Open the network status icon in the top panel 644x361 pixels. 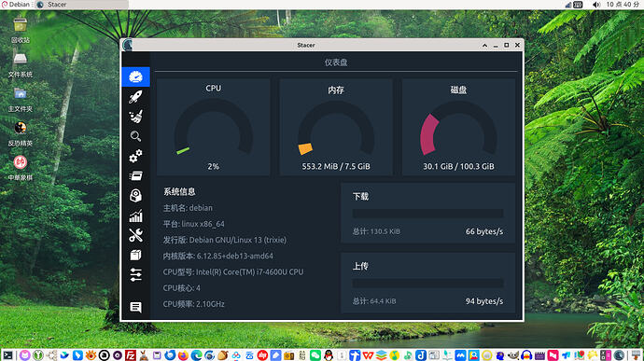[568, 5]
